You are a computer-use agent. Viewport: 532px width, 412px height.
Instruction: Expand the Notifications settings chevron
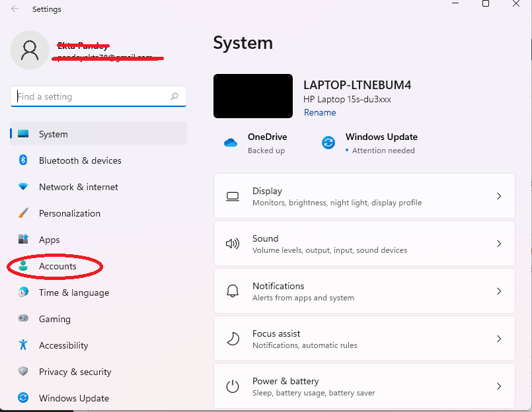[499, 291]
